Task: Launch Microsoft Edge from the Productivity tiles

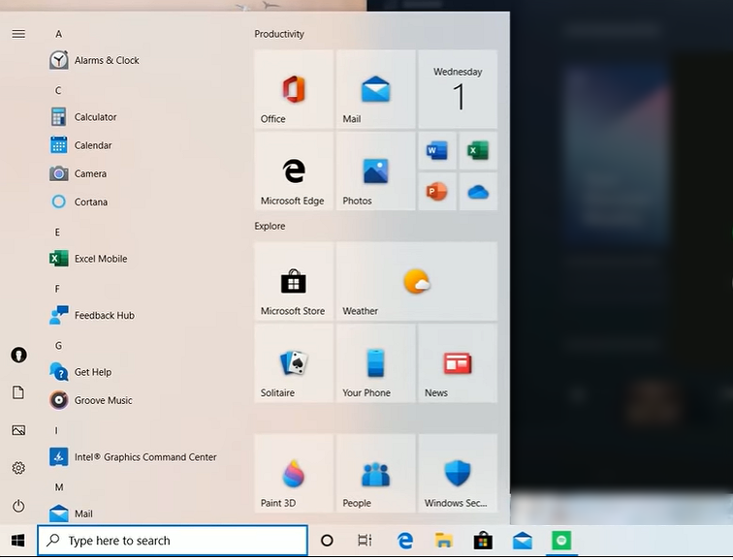Action: click(294, 172)
